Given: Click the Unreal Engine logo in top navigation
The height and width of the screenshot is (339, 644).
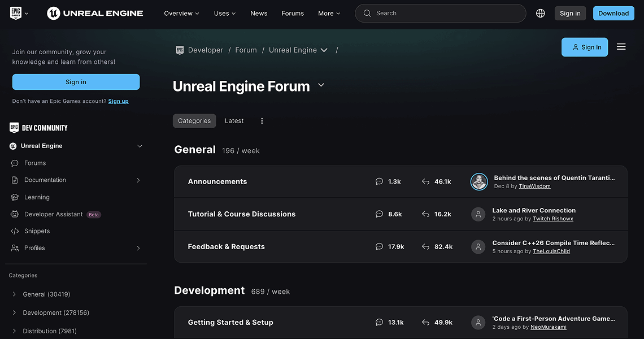Looking at the screenshot, I should (94, 12).
